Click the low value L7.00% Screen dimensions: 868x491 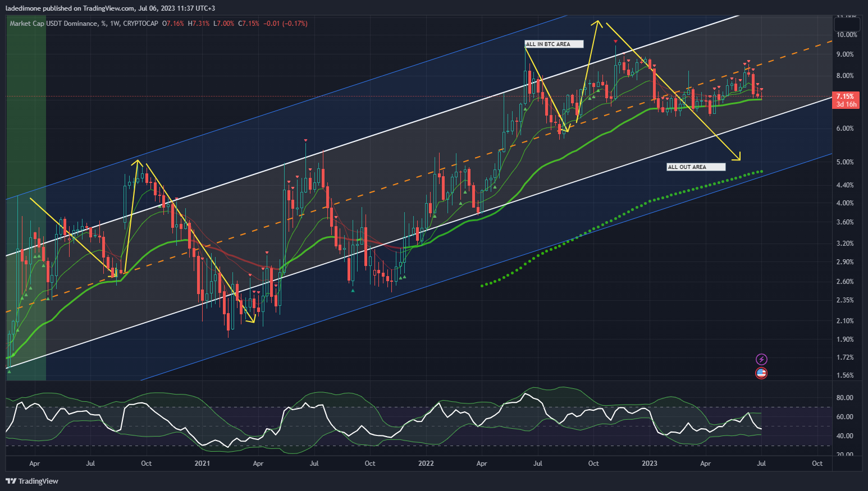point(224,24)
